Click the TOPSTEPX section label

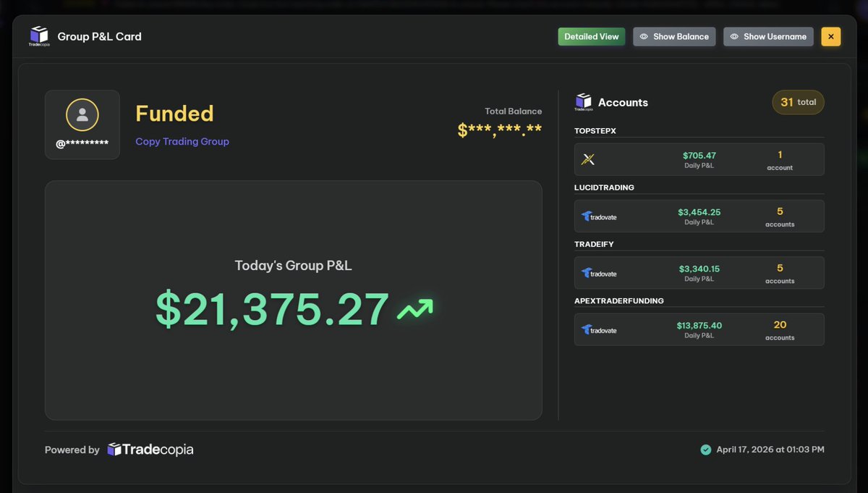pos(595,131)
